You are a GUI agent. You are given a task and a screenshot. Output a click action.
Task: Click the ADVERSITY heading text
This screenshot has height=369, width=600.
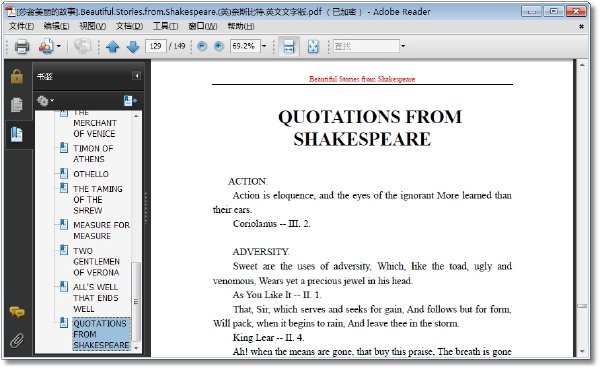coord(261,251)
